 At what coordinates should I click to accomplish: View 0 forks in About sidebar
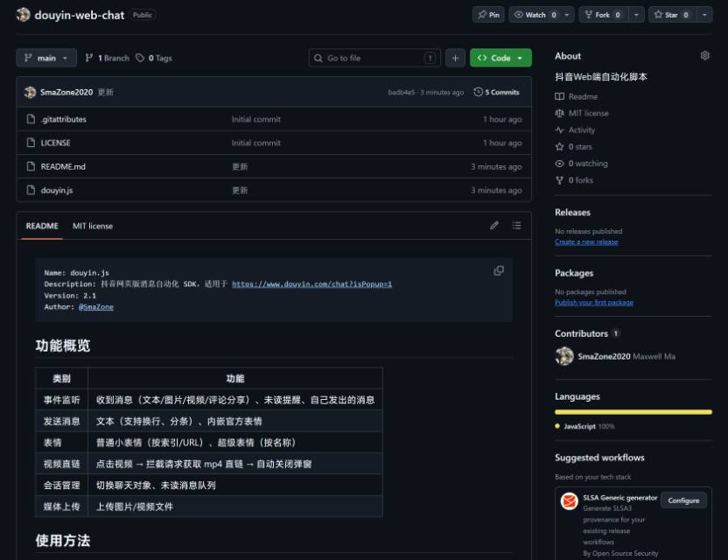pyautogui.click(x=574, y=180)
